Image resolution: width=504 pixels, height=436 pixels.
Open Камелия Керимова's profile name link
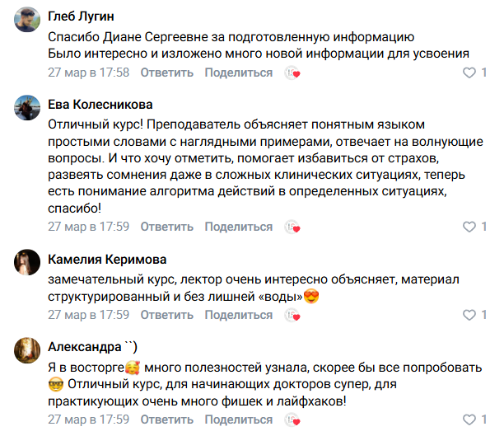point(107,259)
